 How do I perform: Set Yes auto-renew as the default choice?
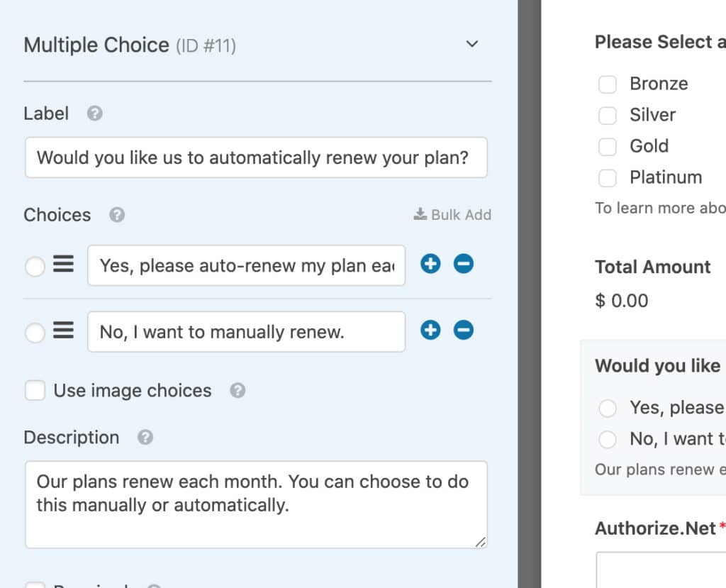pyautogui.click(x=35, y=267)
